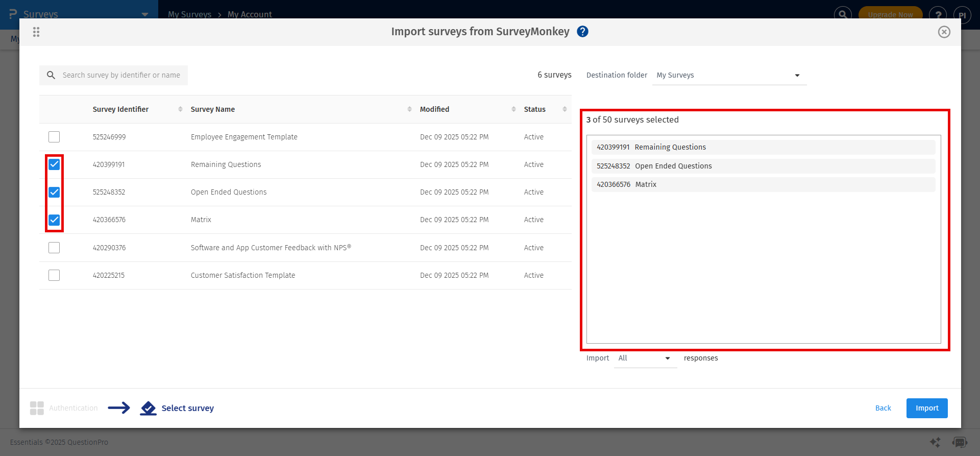The height and width of the screenshot is (456, 980).
Task: Click survey identifier 420290376
Action: pyautogui.click(x=109, y=248)
